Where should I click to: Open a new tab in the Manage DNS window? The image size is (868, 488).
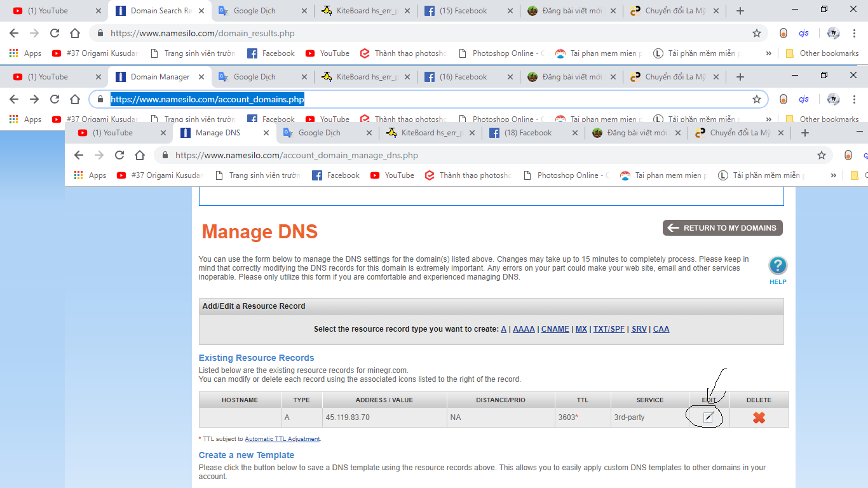click(805, 133)
